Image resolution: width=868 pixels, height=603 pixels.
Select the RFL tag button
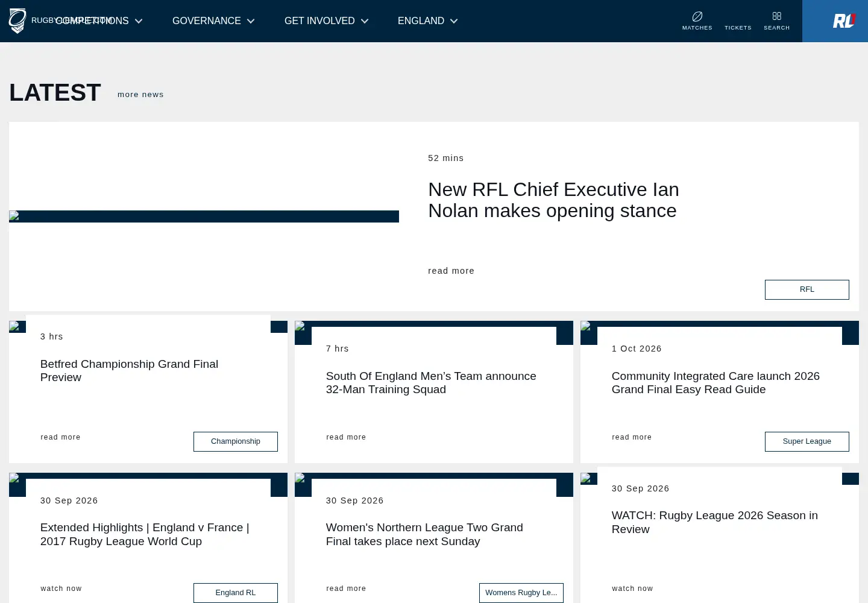pyautogui.click(x=807, y=289)
